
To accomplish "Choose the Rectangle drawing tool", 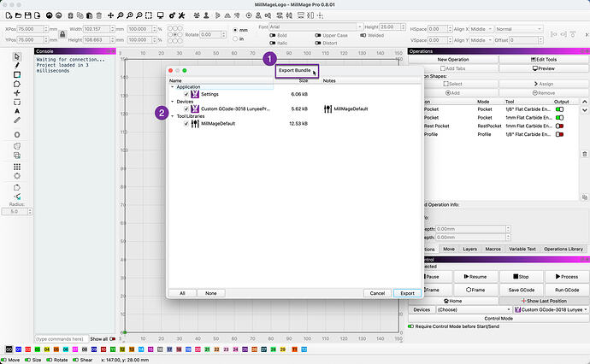I will point(17,74).
